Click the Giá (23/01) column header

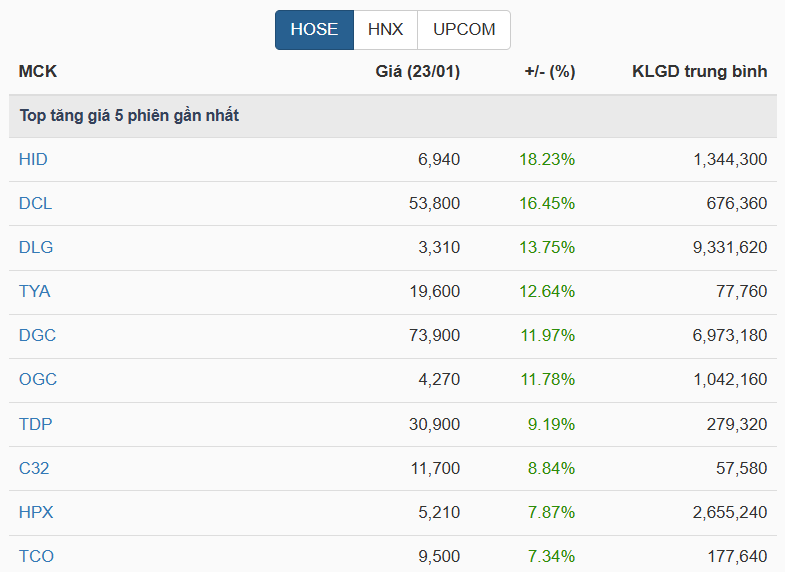click(x=417, y=71)
